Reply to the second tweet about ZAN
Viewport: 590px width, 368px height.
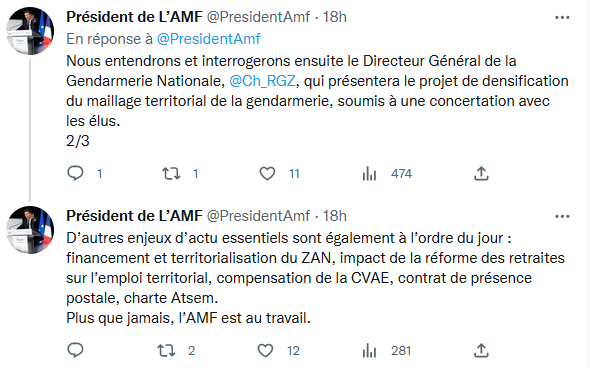75,350
